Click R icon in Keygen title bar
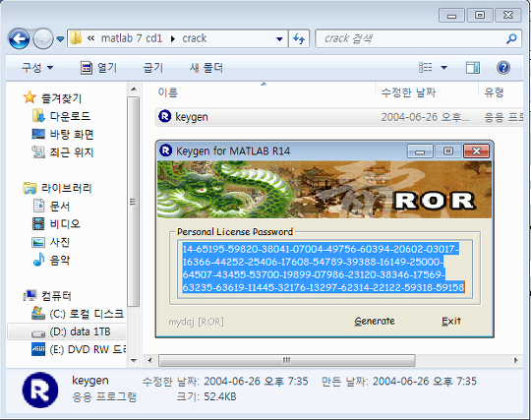 165,150
